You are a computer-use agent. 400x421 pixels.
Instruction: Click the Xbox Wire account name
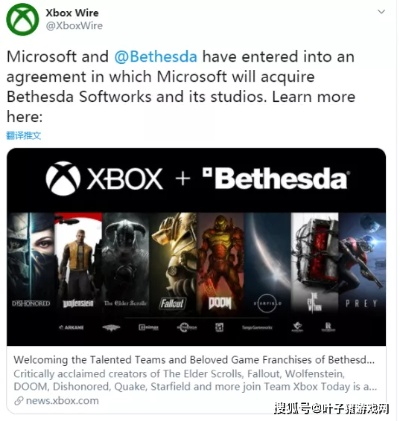click(x=72, y=13)
